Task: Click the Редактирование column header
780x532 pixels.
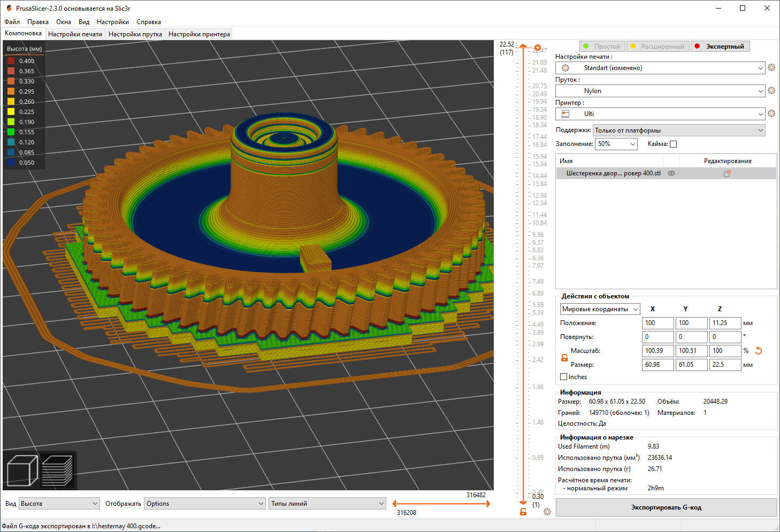Action: point(728,161)
